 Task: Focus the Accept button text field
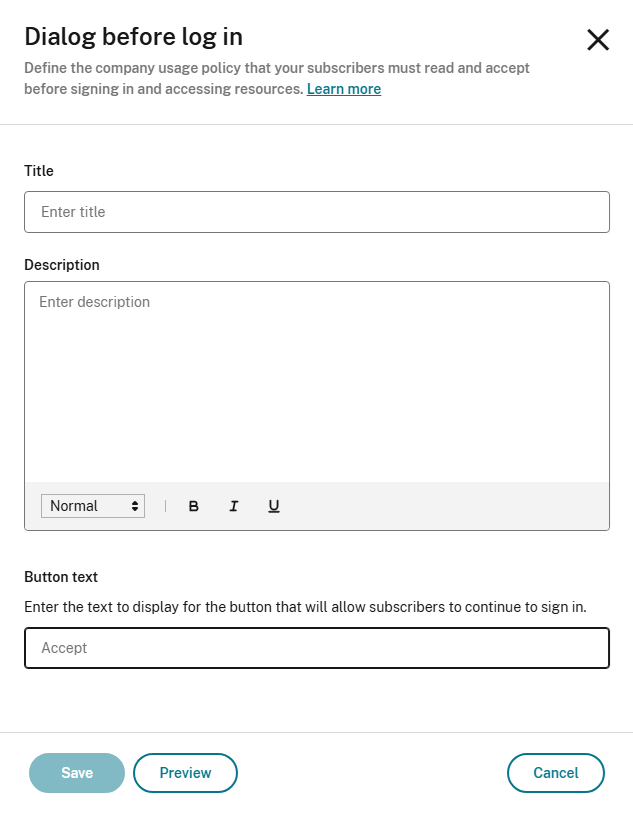point(316,648)
